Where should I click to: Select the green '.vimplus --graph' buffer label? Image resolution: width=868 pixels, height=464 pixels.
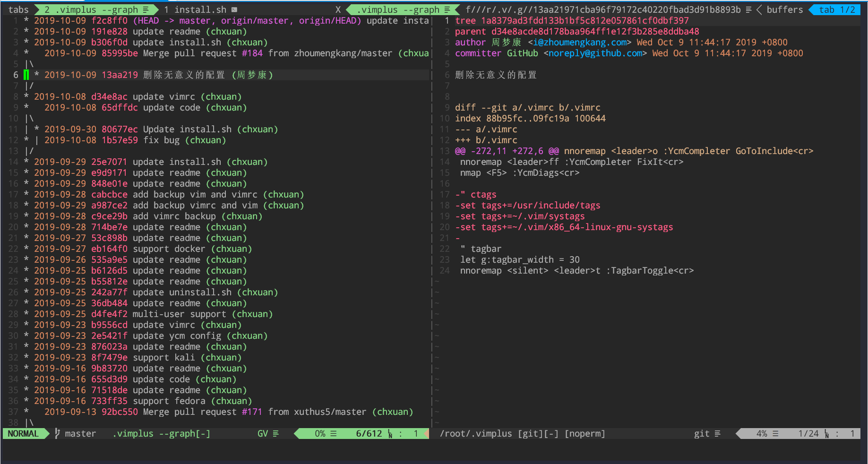pos(398,10)
